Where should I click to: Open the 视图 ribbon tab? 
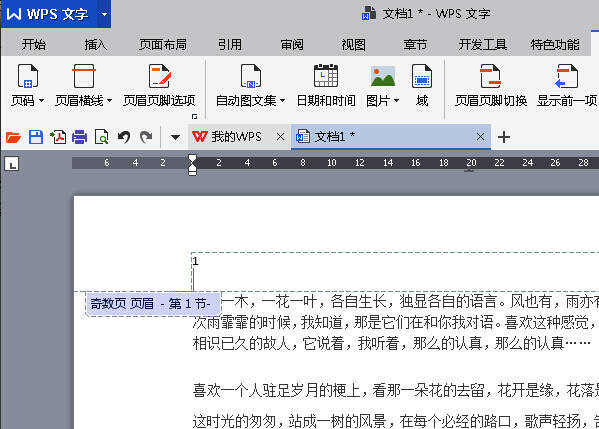point(353,45)
